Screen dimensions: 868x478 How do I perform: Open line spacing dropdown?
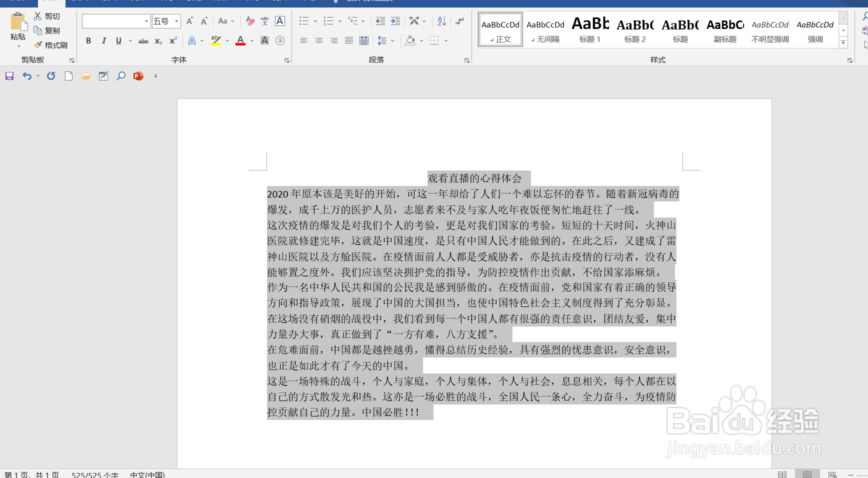coord(392,40)
